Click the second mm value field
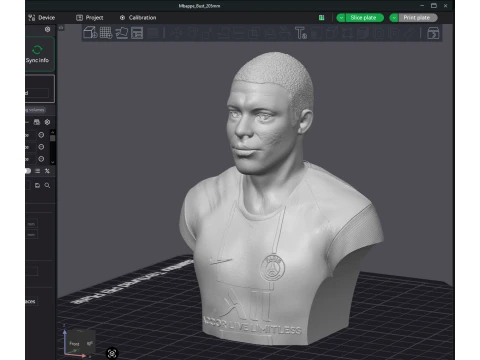 coord(31,234)
